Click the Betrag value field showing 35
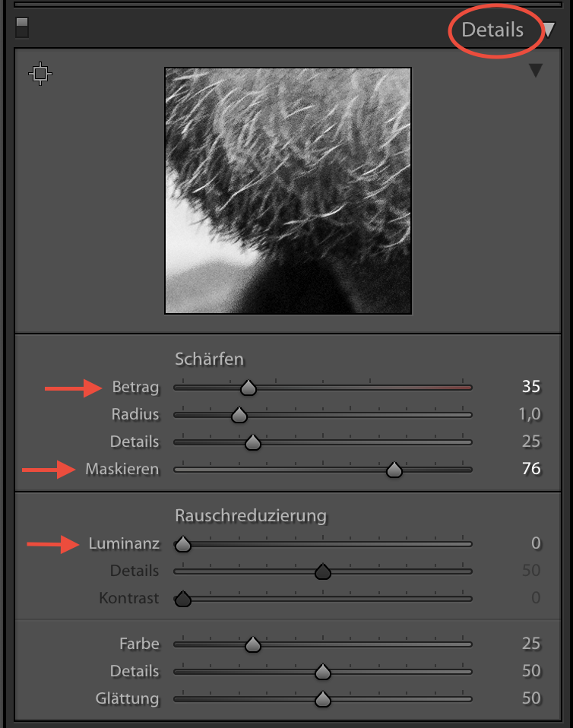This screenshot has height=728, width=573. (x=530, y=387)
